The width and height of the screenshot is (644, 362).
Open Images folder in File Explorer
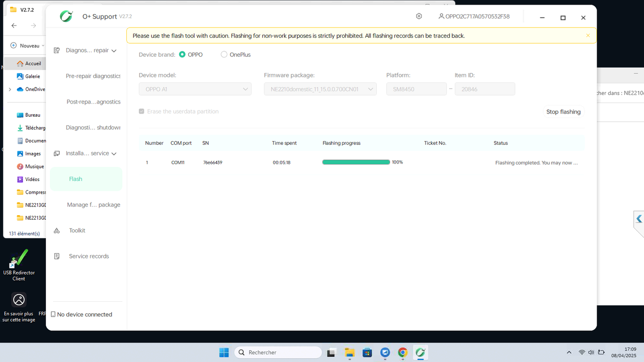(29, 154)
